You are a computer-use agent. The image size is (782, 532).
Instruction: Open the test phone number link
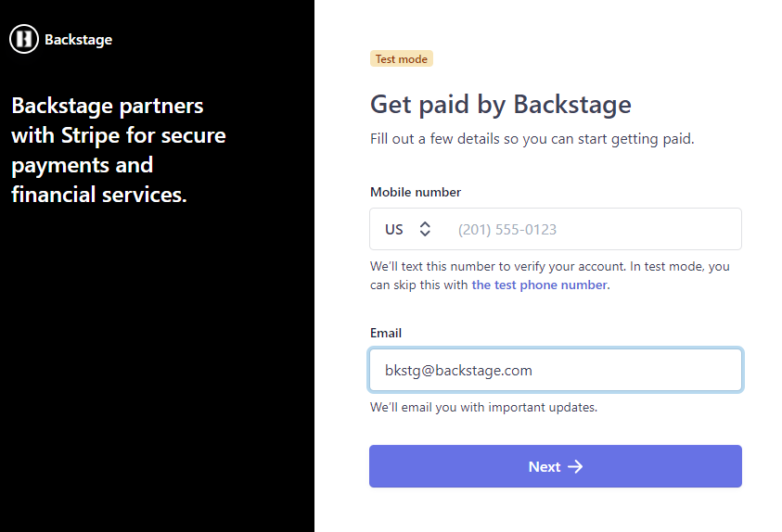539,285
